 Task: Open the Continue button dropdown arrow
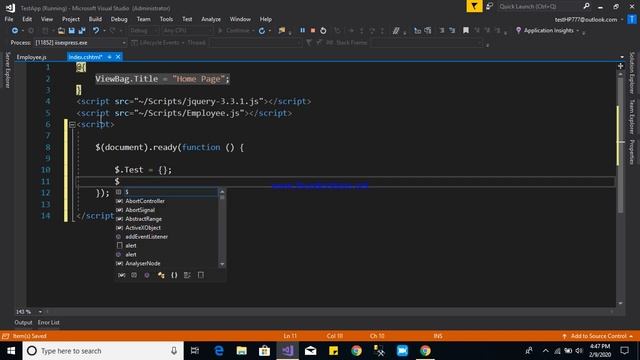pos(253,31)
